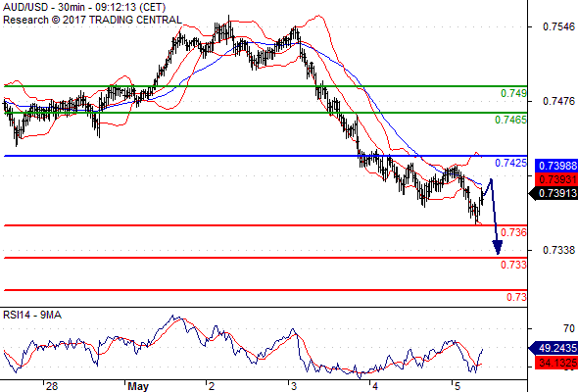The height and width of the screenshot is (392, 578).
Task: Click the 3 date axis label
Action: (294, 386)
